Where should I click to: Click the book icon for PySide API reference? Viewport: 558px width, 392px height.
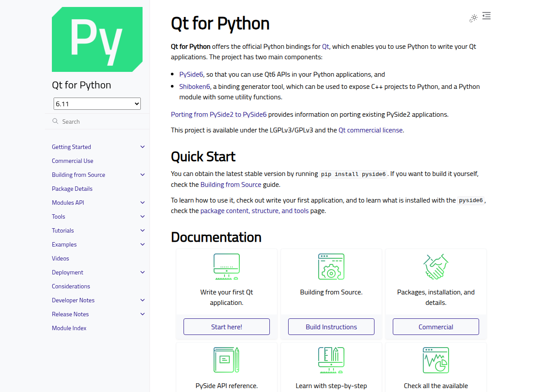click(227, 360)
